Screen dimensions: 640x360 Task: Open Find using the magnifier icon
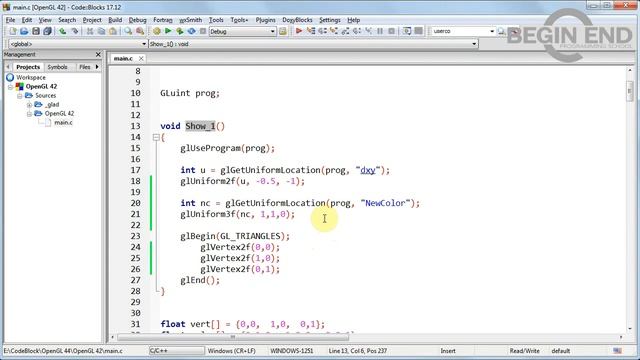tap(128, 31)
